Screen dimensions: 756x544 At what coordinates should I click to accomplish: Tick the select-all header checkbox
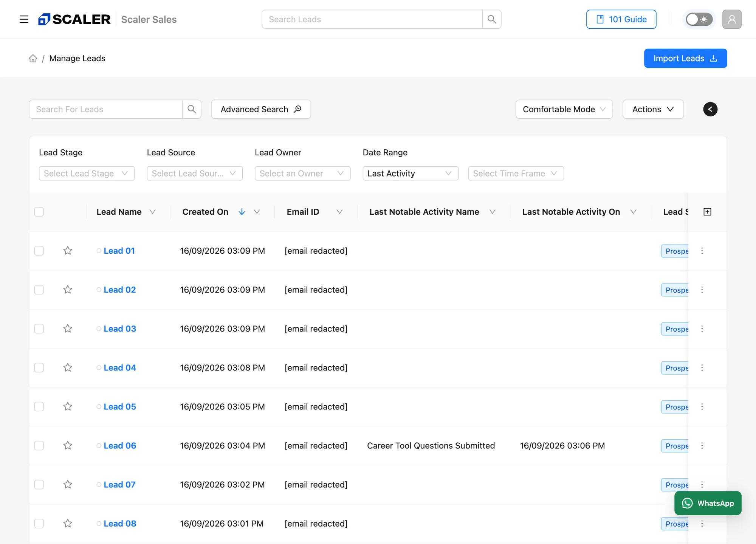pyautogui.click(x=39, y=212)
